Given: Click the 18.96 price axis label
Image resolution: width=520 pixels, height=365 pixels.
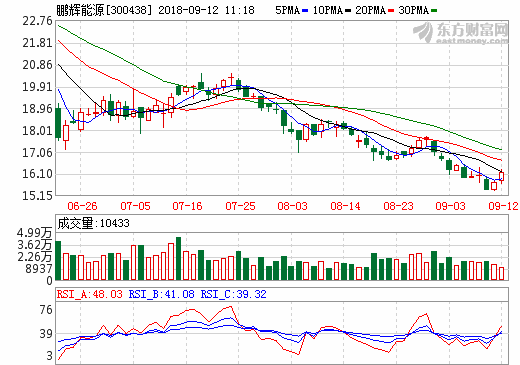Looking at the screenshot, I should (x=38, y=109).
